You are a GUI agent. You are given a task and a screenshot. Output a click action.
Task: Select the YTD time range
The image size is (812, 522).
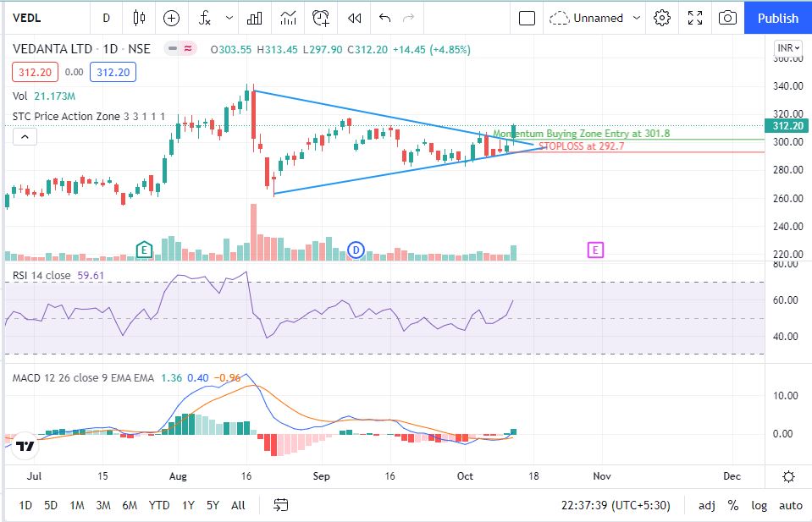[158, 505]
